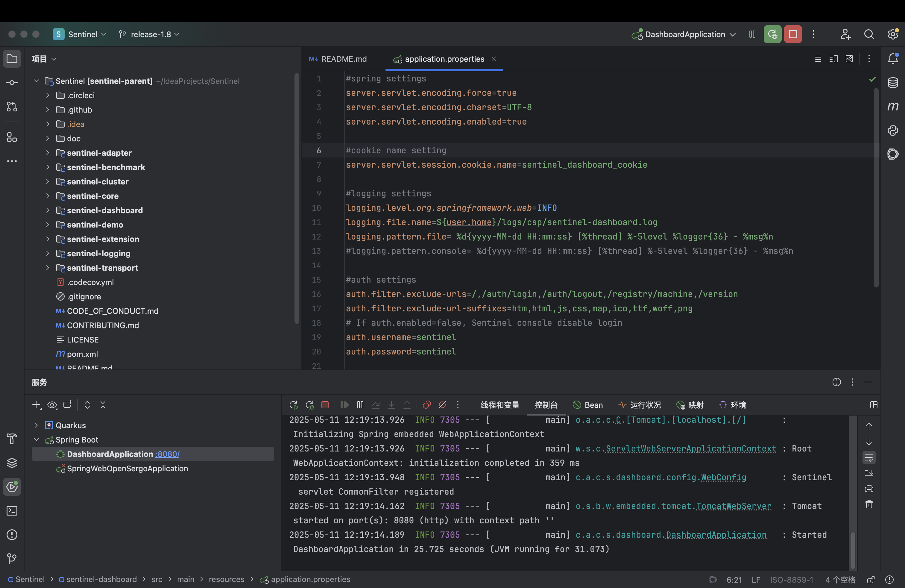The height and width of the screenshot is (588, 905).
Task: Switch to the README.md tab
Action: coord(338,59)
